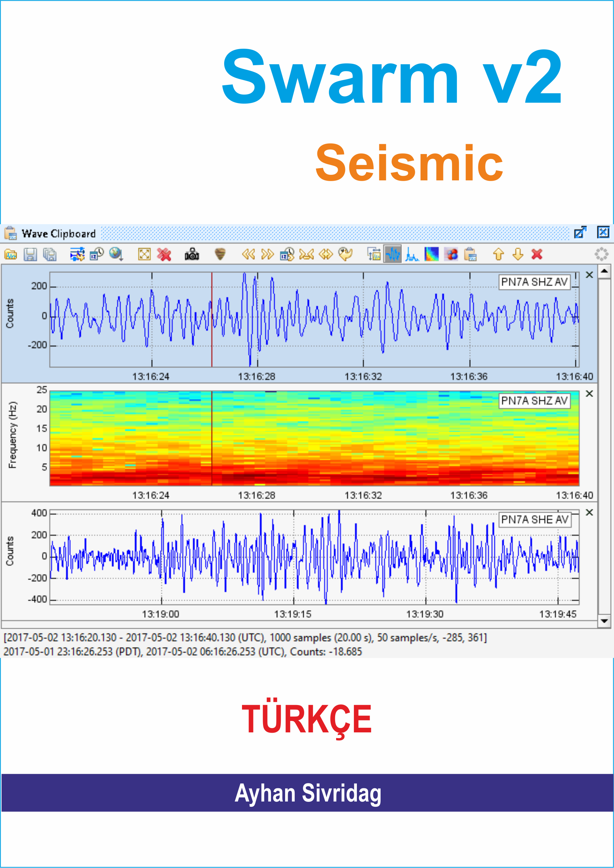This screenshot has height=868, width=614.
Task: Close the first PN7A SHZ AV waveform
Action: [589, 275]
